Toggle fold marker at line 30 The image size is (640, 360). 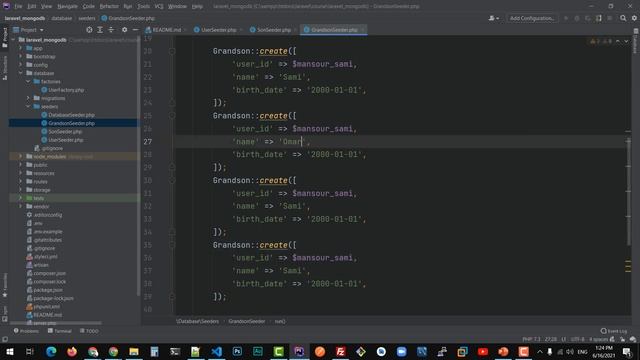click(172, 180)
